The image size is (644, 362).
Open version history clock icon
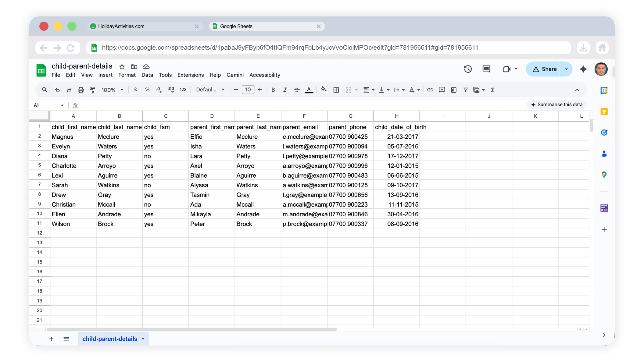click(x=468, y=69)
